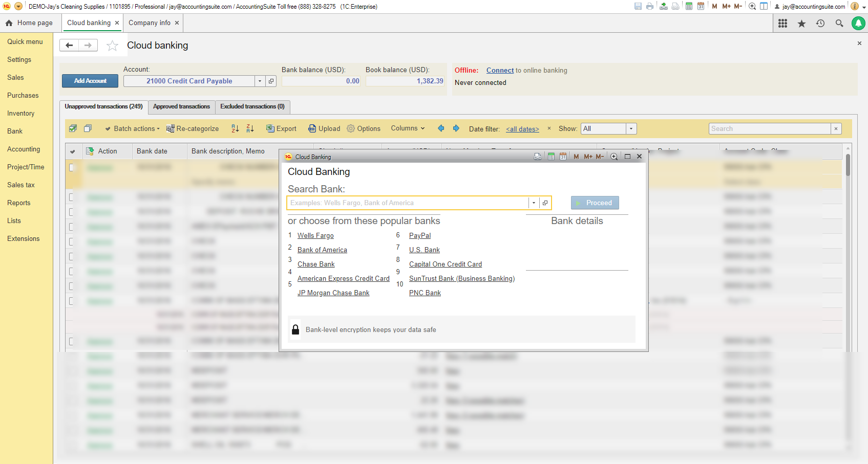Clear the transactions search box with x
Screen dimensions: 868x464
[836, 128]
